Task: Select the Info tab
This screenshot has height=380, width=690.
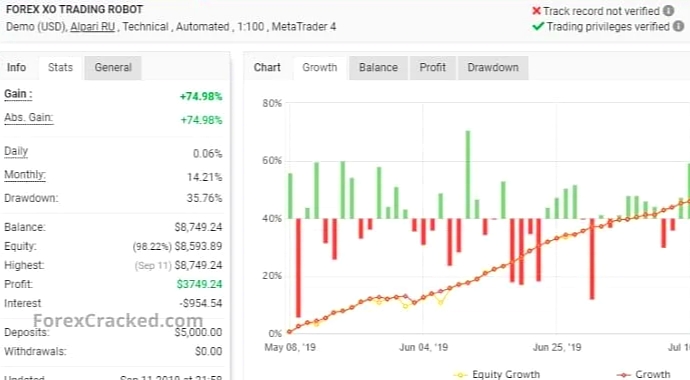Action: tap(16, 68)
